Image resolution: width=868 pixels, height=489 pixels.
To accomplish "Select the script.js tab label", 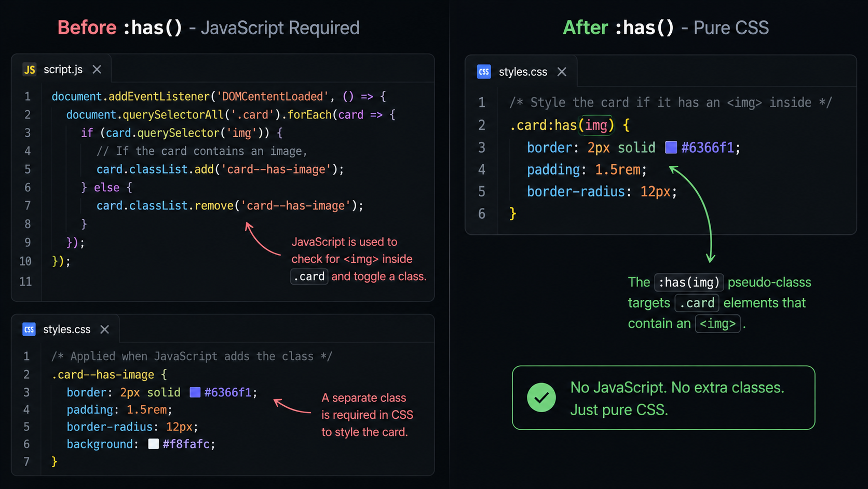I will coord(63,70).
